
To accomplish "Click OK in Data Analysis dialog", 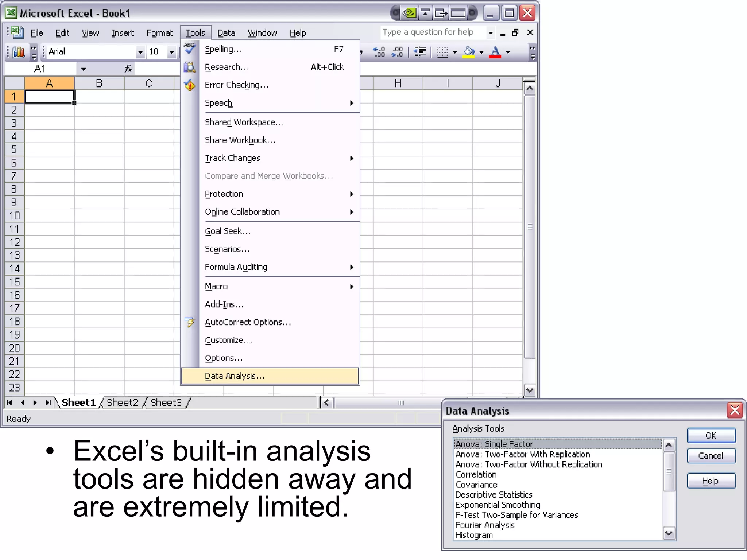I will [x=711, y=435].
